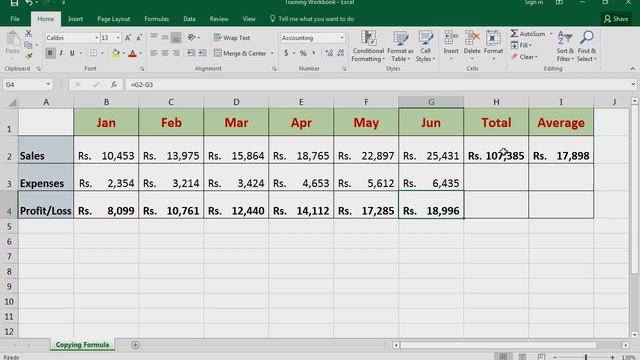
Task: Switch to the Formulas tab
Action: [156, 19]
